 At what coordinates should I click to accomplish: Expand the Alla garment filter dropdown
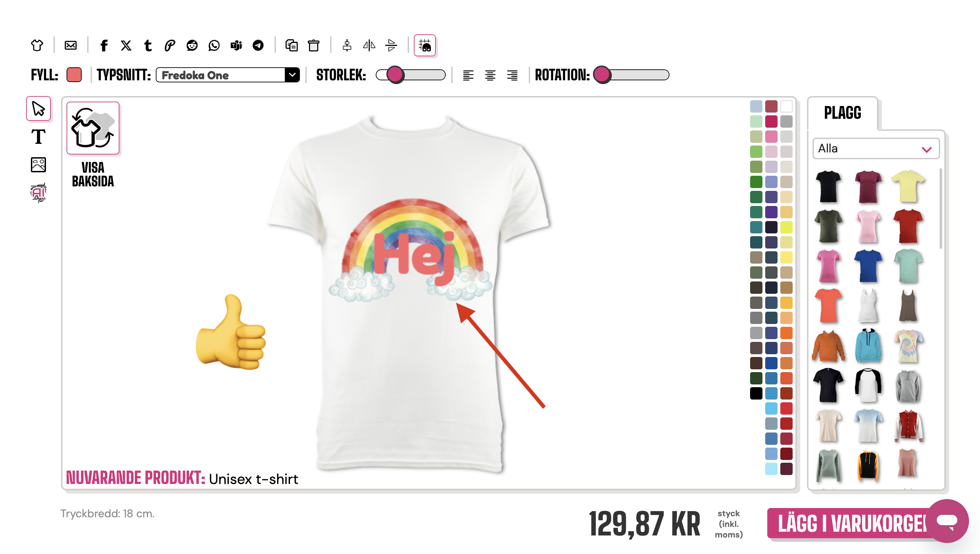(x=875, y=148)
